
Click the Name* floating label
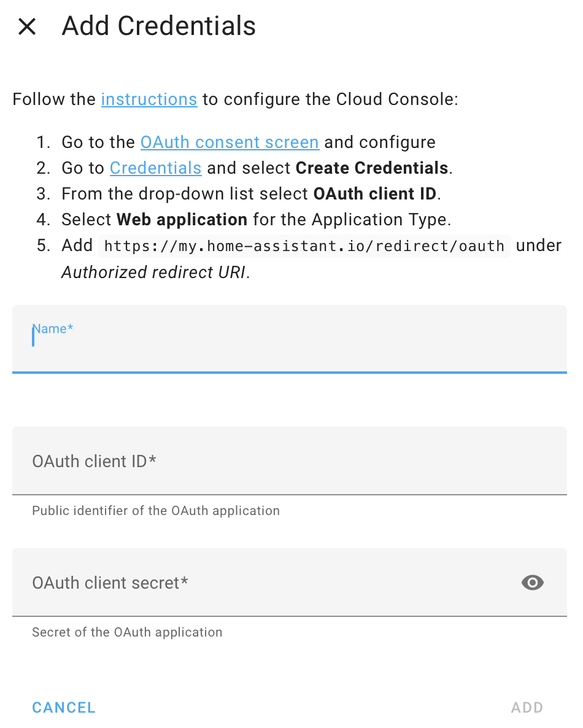point(52,329)
